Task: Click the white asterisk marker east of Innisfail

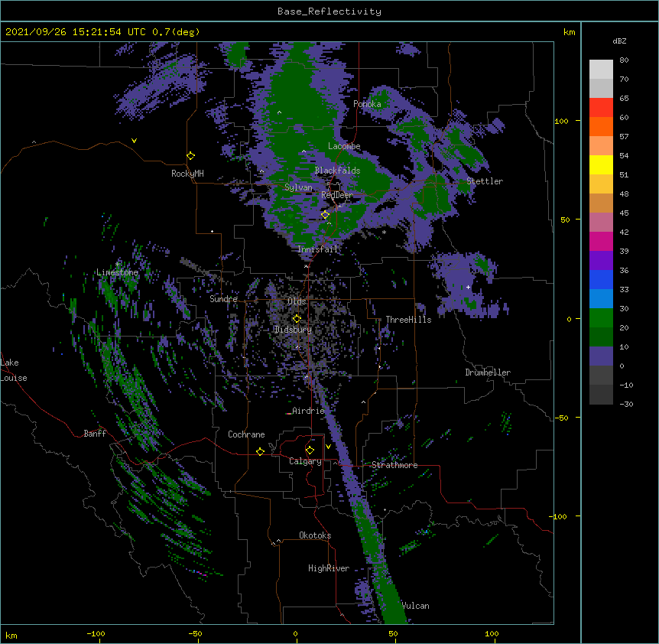Action: tap(384, 232)
